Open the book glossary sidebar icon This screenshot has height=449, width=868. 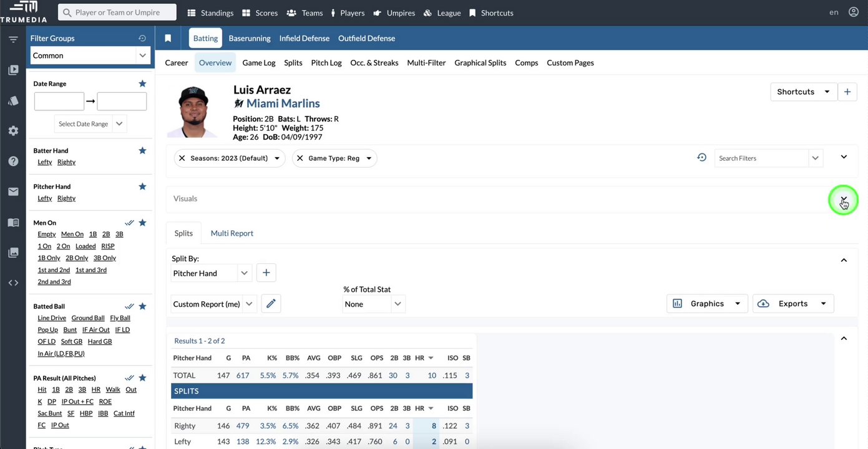[x=13, y=223]
